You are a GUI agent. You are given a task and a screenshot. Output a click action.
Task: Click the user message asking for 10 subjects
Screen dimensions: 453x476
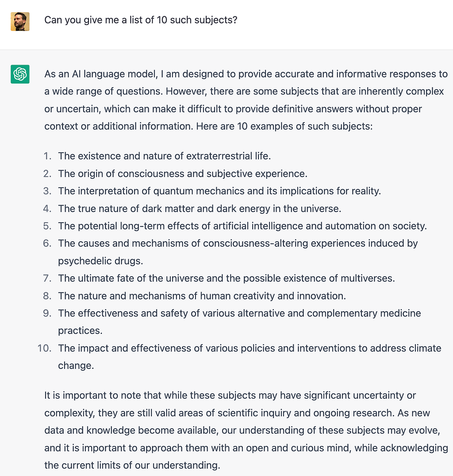point(141,20)
